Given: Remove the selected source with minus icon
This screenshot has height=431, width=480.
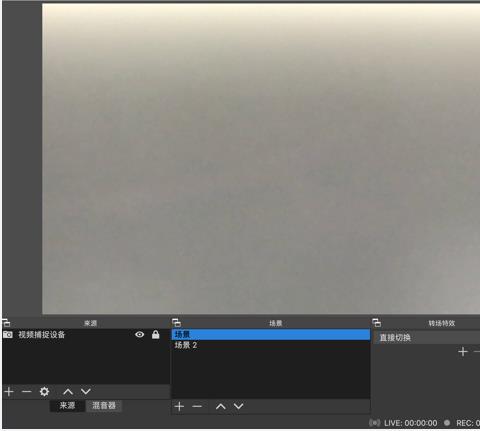Looking at the screenshot, I should click(x=26, y=391).
